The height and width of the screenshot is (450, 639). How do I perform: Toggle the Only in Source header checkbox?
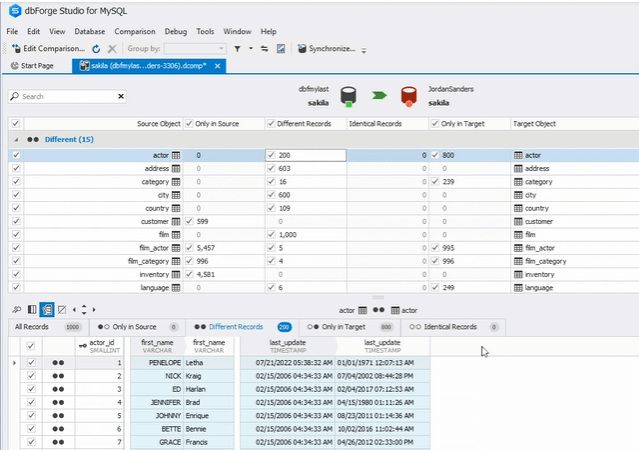tap(189, 123)
